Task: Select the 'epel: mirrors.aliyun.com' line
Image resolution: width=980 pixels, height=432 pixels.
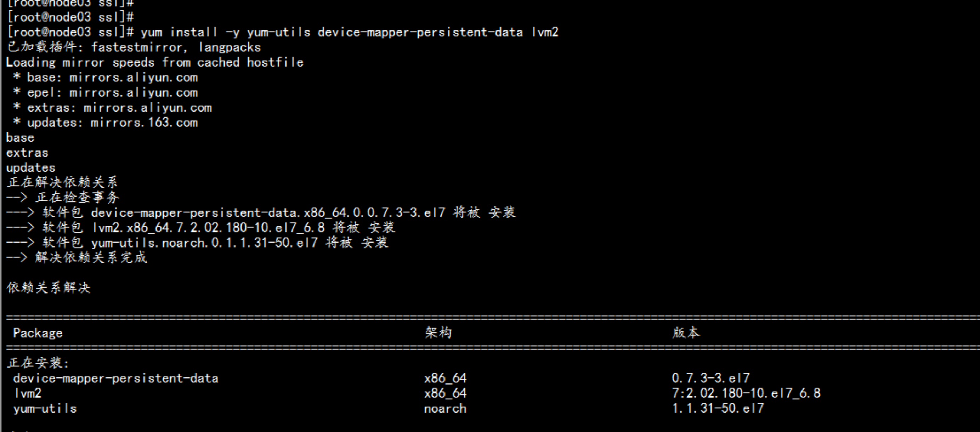Action: tap(106, 92)
